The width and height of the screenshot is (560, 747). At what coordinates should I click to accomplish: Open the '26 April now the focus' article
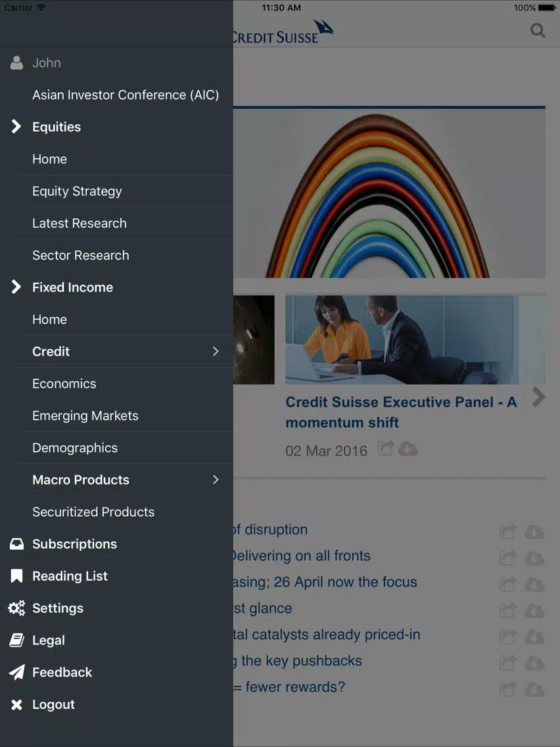tap(325, 582)
